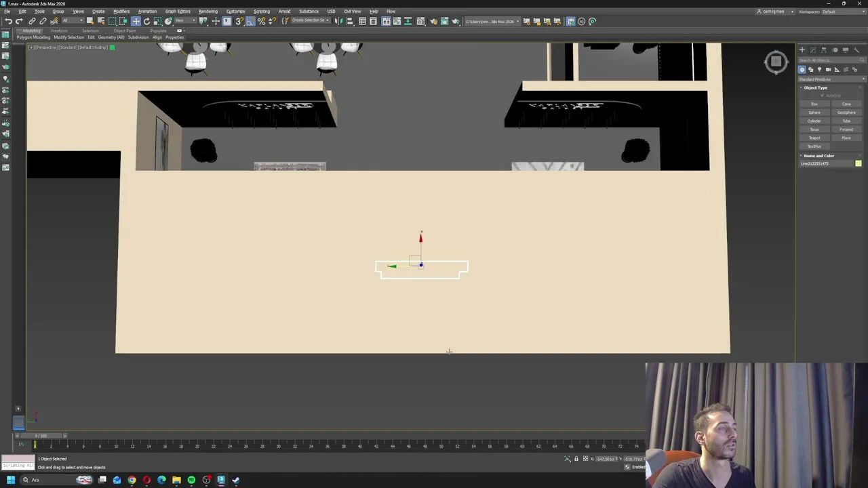Image resolution: width=868 pixels, height=488 pixels.
Task: Select the Lights category icon
Action: 819,70
